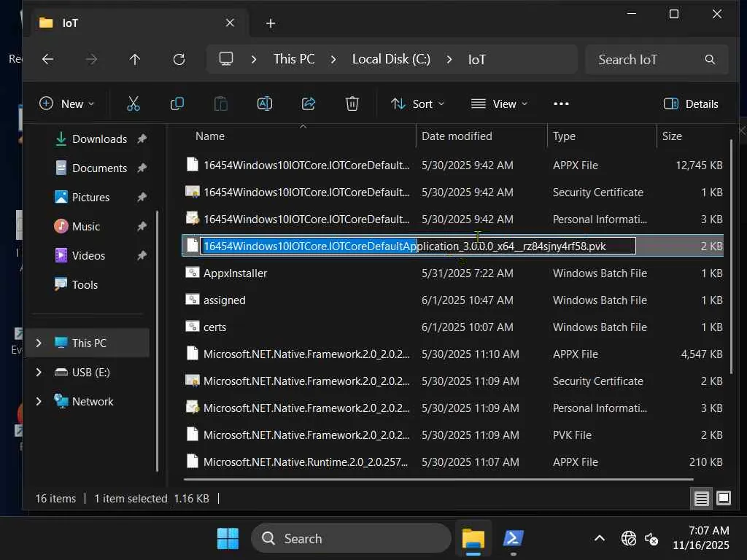Image resolution: width=747 pixels, height=560 pixels.
Task: Click This PC breadcrumb
Action: (294, 59)
